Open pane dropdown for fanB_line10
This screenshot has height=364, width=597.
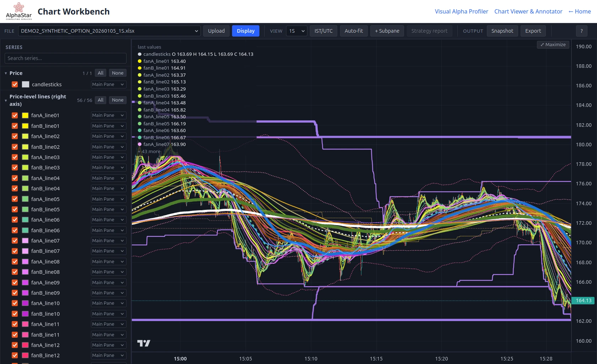point(108,314)
